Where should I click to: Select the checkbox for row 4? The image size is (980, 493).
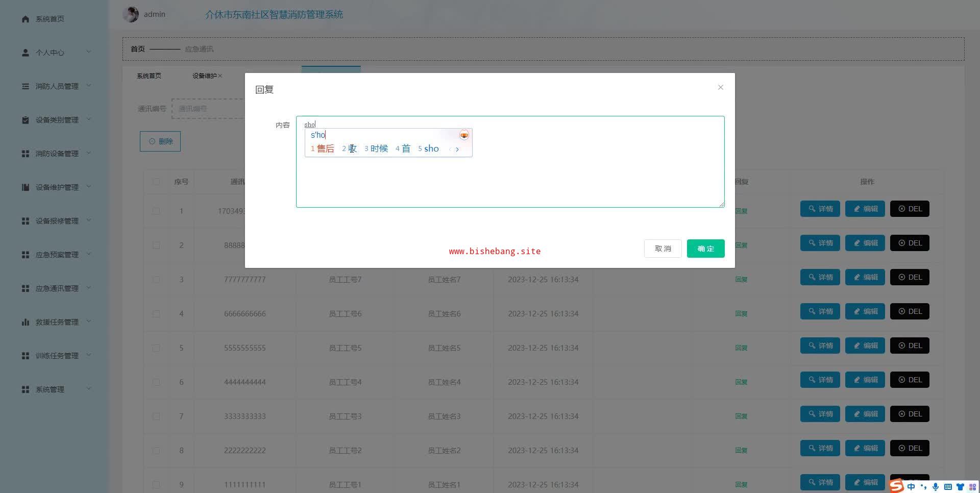(156, 313)
